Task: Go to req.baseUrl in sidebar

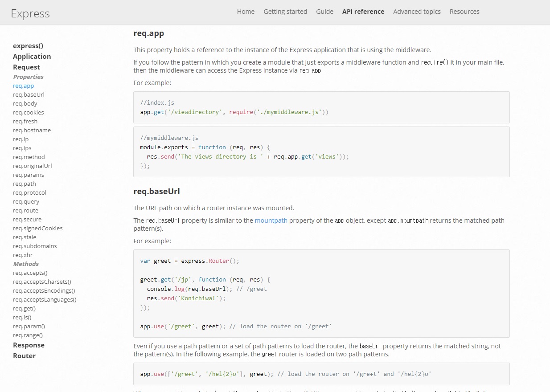Action: (x=29, y=94)
